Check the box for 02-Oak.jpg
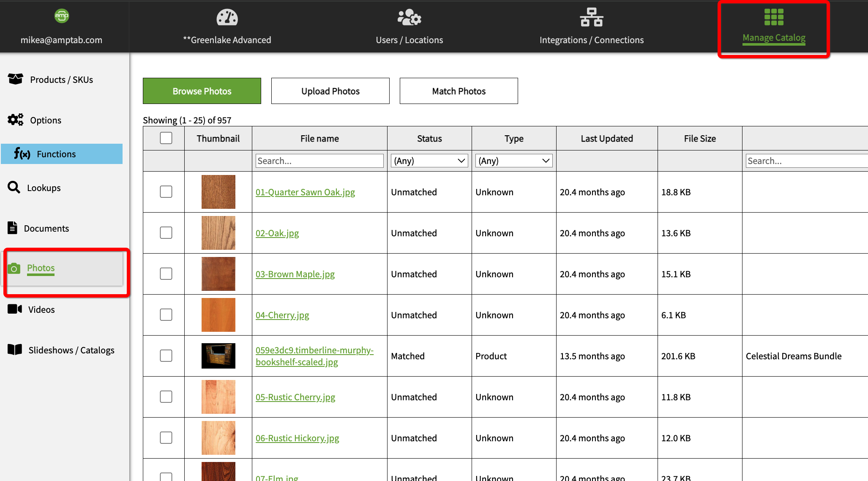This screenshot has width=868, height=481. click(x=166, y=233)
